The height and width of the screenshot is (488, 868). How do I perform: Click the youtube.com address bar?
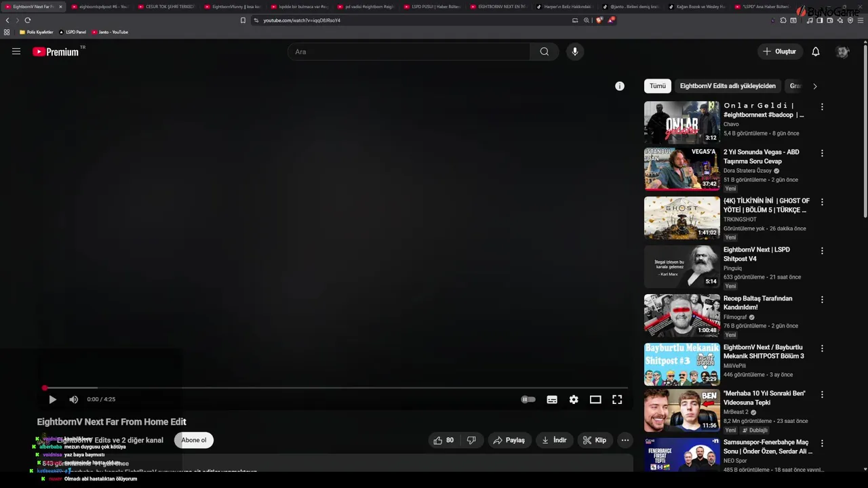pos(414,20)
